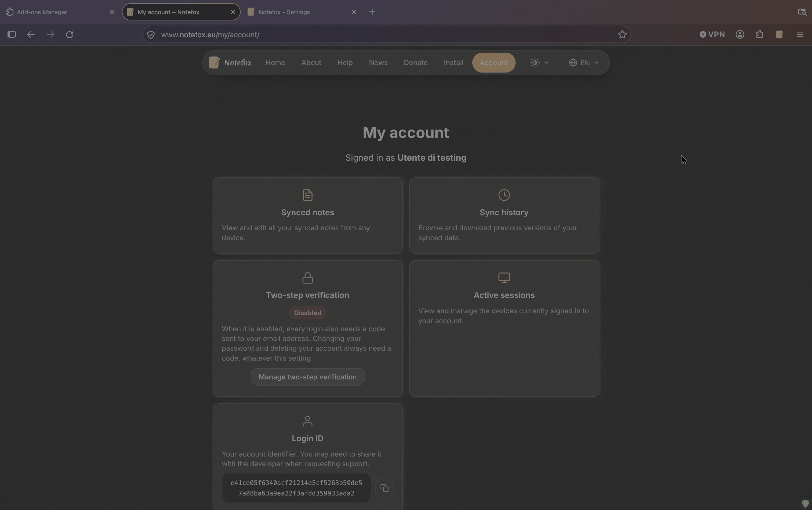Open the list all tabs search icon
The image size is (812, 510).
coord(802,12)
